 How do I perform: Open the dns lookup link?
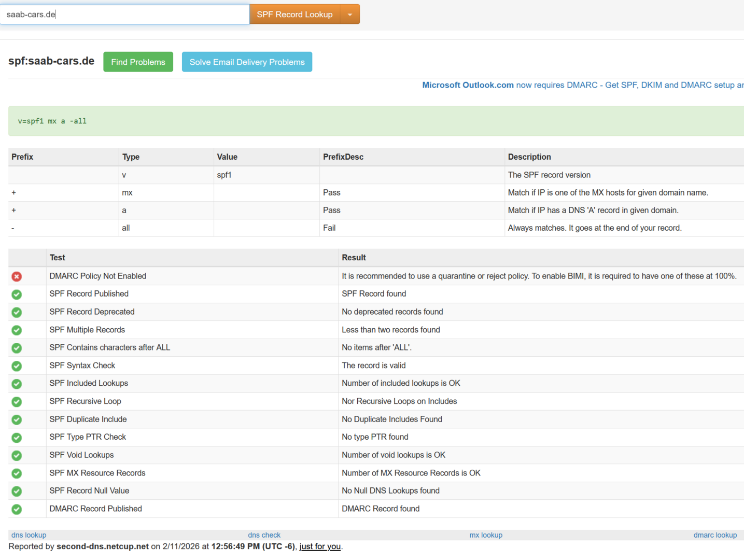(x=29, y=535)
